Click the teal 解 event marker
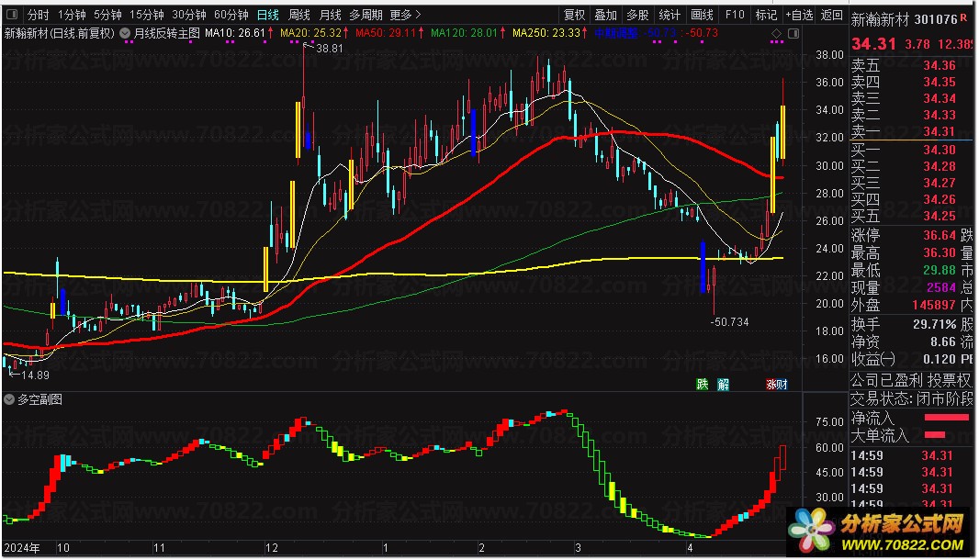This screenshot has width=979, height=560. tap(723, 384)
